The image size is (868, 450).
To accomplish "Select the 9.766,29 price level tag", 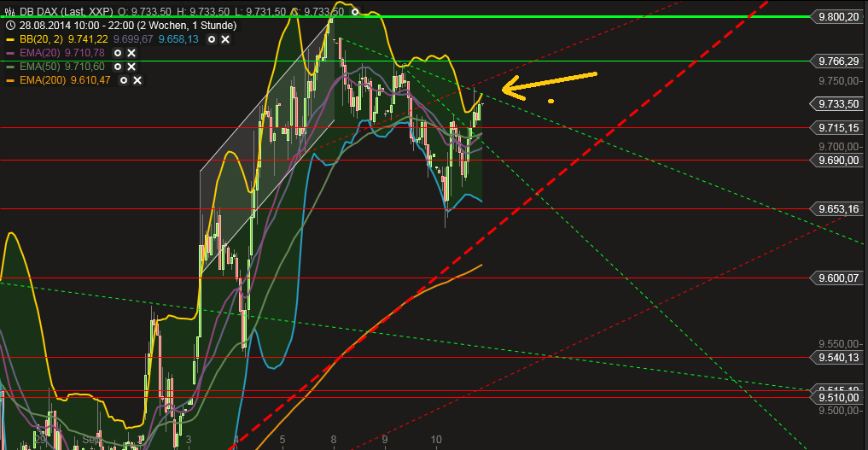I will point(838,61).
